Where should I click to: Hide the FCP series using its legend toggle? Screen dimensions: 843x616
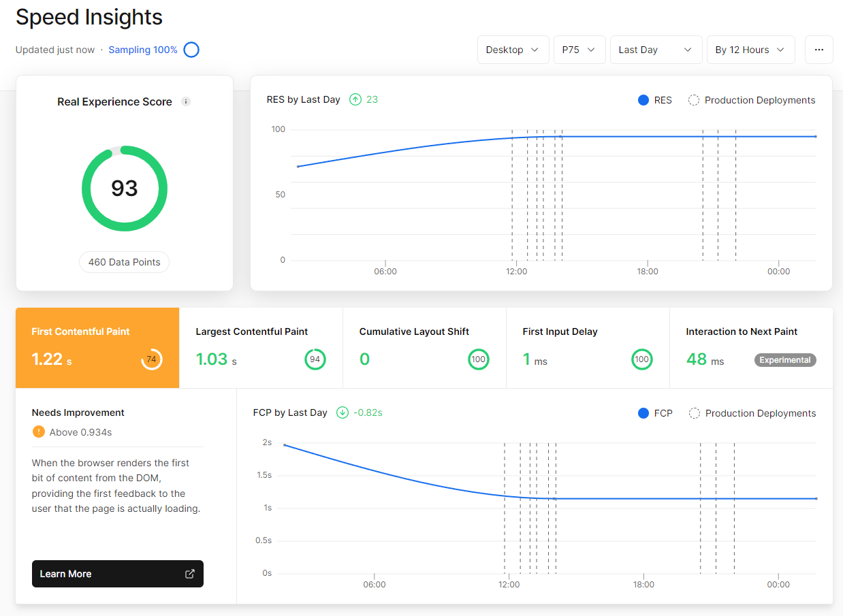pyautogui.click(x=655, y=412)
